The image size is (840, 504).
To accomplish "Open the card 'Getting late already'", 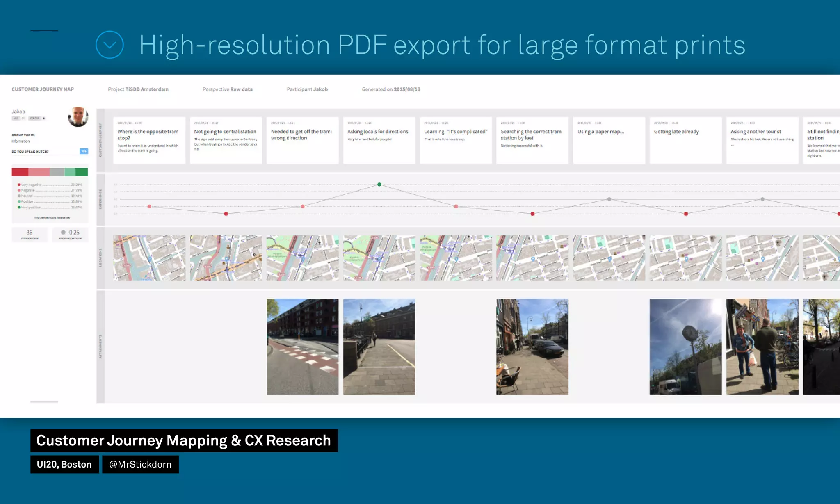I will (x=686, y=140).
